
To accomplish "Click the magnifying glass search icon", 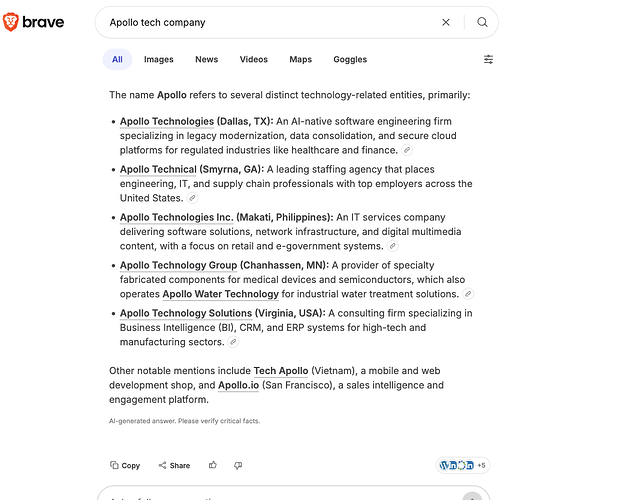I will [x=482, y=22].
